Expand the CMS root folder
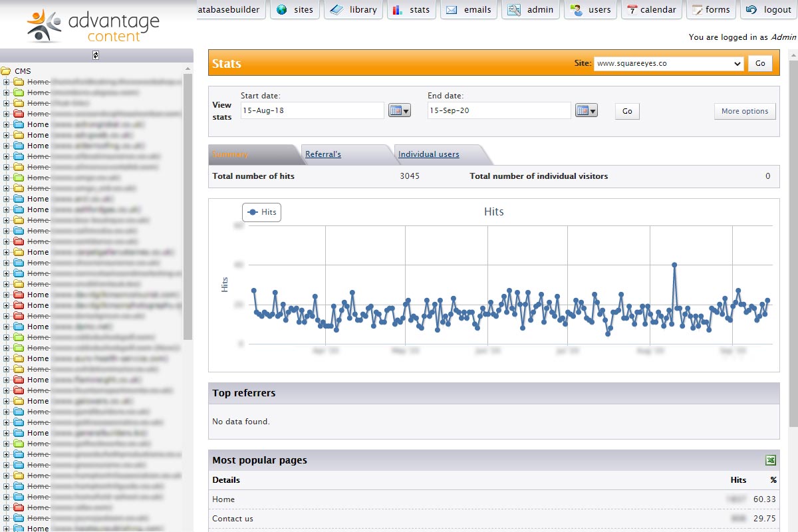The image size is (798, 532). point(6,71)
